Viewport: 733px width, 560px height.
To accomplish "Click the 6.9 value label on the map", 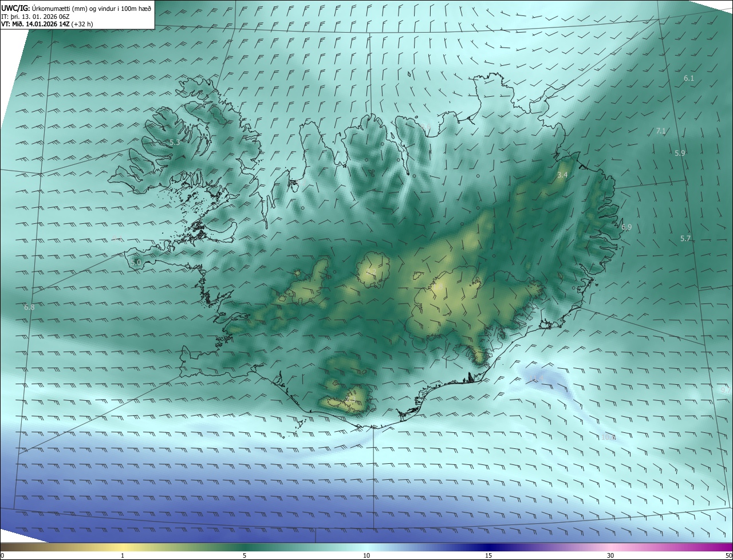I will (x=626, y=227).
